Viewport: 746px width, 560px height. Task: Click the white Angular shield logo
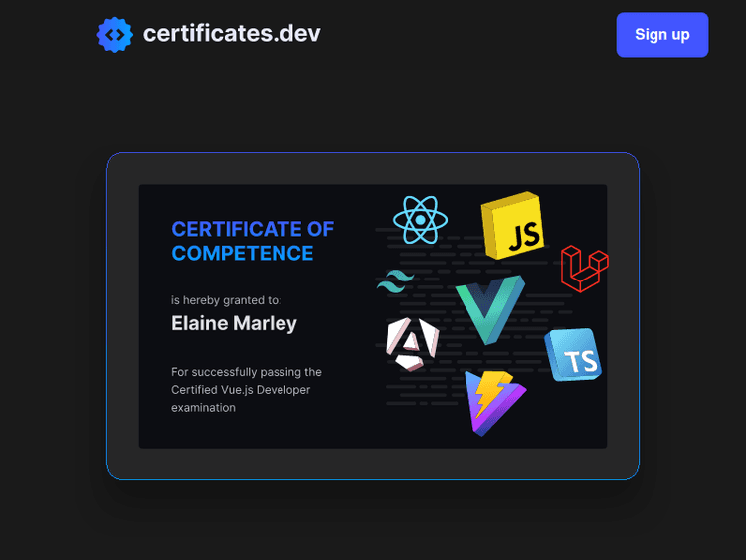coord(412,344)
